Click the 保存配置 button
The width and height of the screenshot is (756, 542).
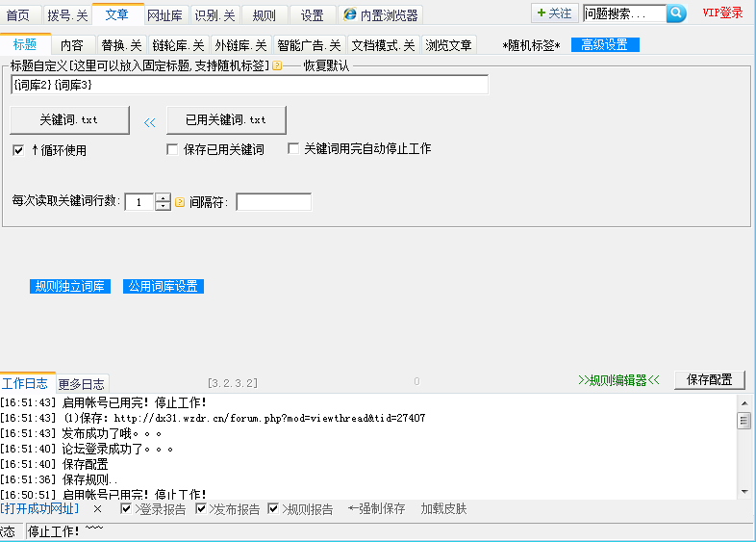tap(709, 380)
